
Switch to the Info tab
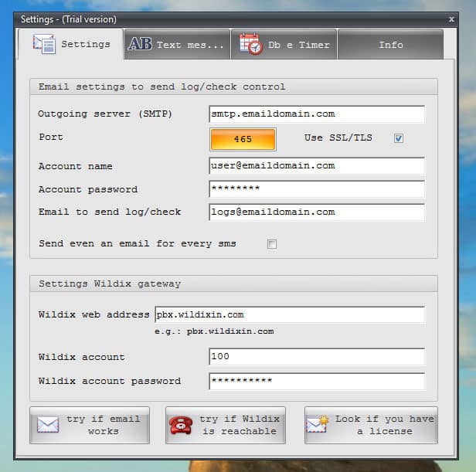390,45
